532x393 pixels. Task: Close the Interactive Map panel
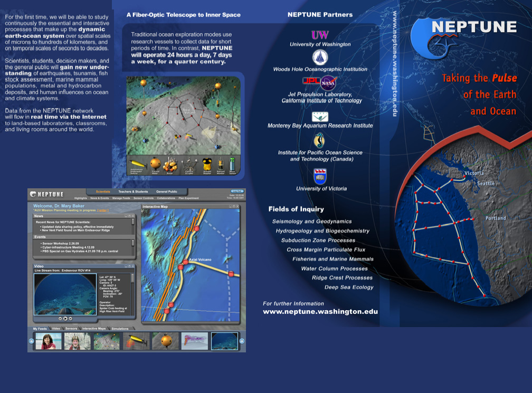(237, 206)
